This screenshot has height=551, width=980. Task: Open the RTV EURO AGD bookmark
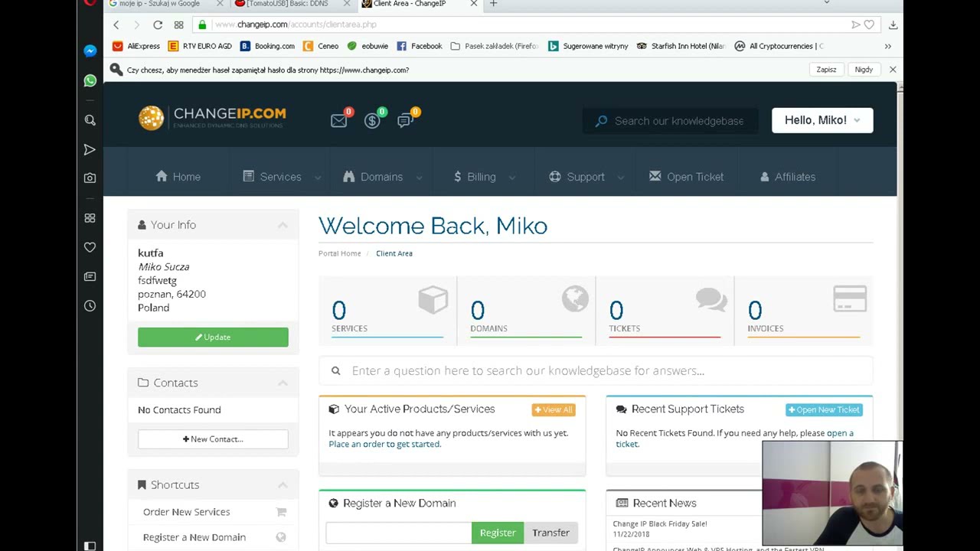coord(200,46)
